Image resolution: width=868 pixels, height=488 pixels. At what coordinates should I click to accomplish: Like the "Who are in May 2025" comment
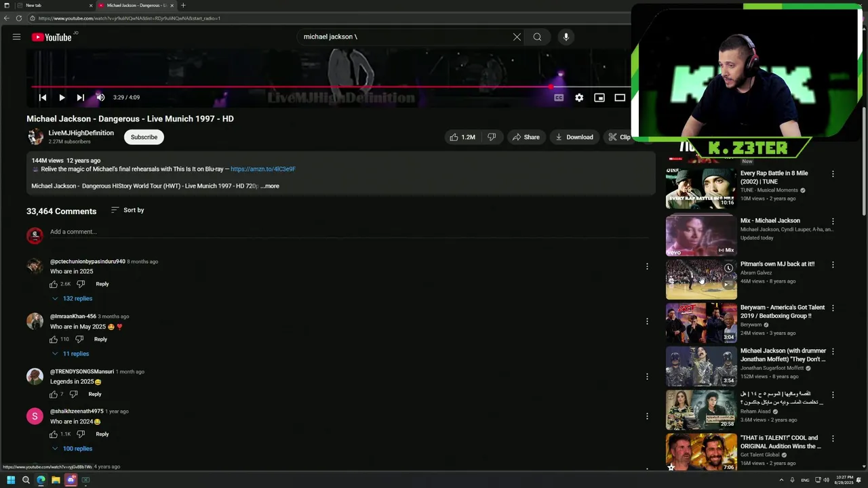54,339
